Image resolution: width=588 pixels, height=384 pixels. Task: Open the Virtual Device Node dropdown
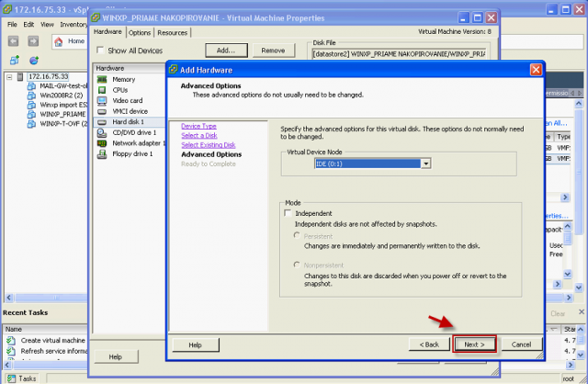[x=425, y=164]
